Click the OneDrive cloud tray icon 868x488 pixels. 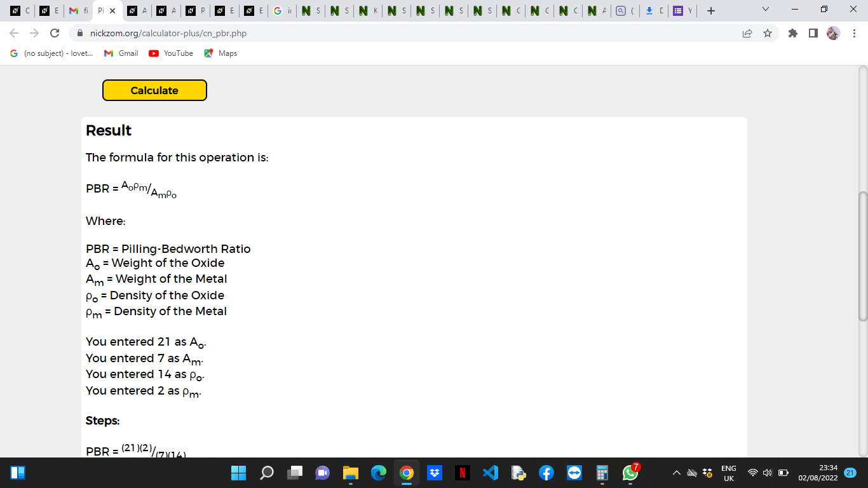(x=692, y=473)
